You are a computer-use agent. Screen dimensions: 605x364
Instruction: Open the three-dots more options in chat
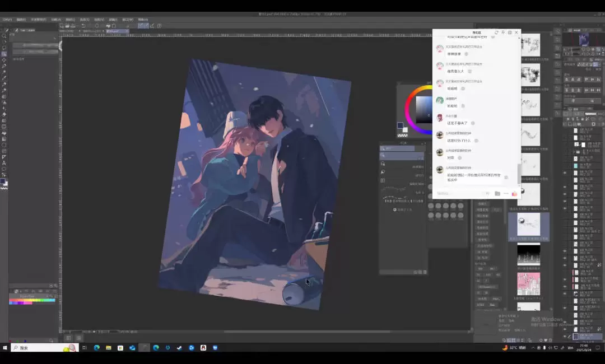(x=506, y=193)
